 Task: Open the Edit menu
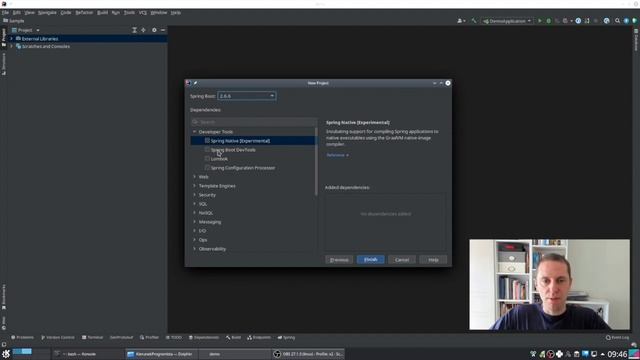tap(16, 13)
